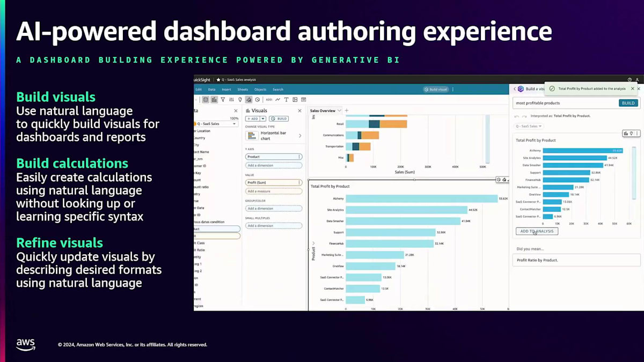644x362 pixels.
Task: Open the Sheets menu
Action: pos(243,90)
